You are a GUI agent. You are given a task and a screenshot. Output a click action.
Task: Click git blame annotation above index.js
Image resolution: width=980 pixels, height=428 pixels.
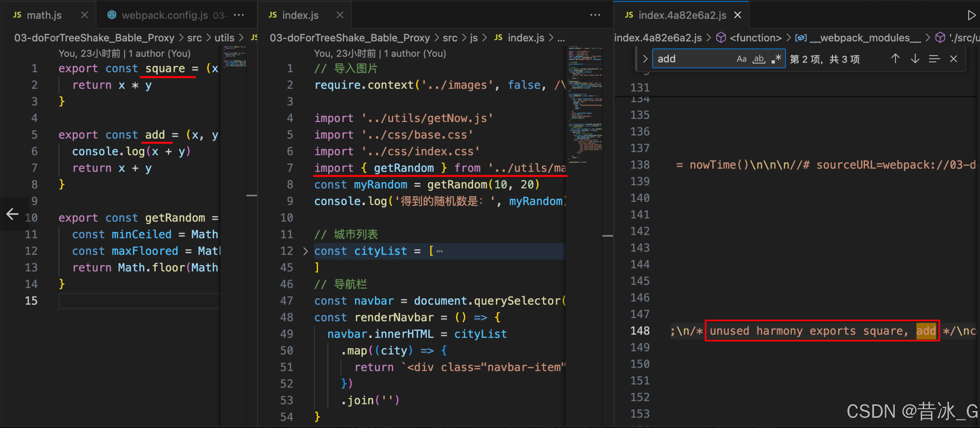click(380, 54)
